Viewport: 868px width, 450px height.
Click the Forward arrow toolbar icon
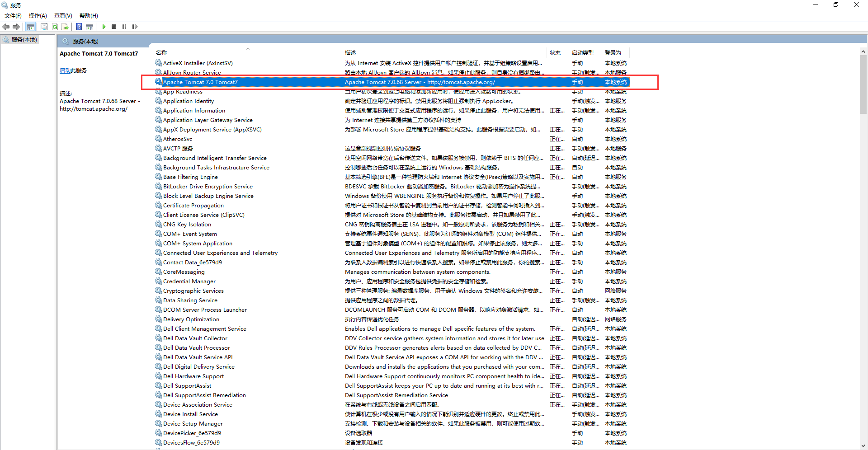pyautogui.click(x=16, y=27)
